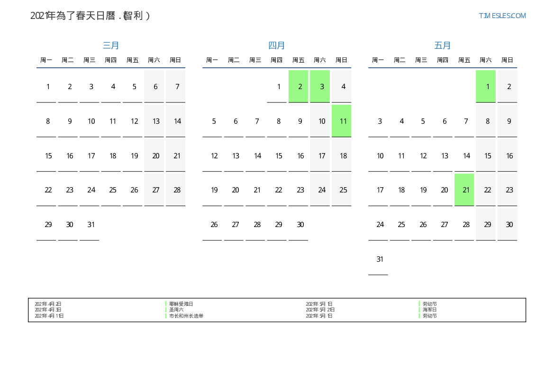This screenshot has height=392, width=554.
Task: Click the 海军日 holiday legend entry
Action: (x=430, y=310)
